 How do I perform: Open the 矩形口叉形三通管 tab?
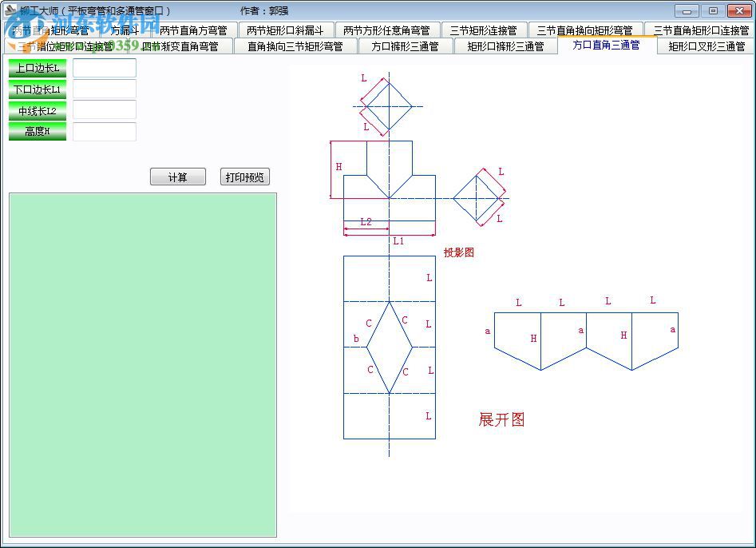pyautogui.click(x=707, y=46)
